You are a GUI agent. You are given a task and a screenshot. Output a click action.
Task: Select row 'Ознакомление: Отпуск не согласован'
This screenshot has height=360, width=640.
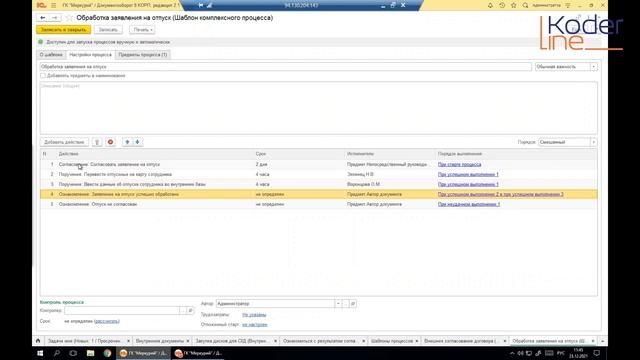click(318, 204)
